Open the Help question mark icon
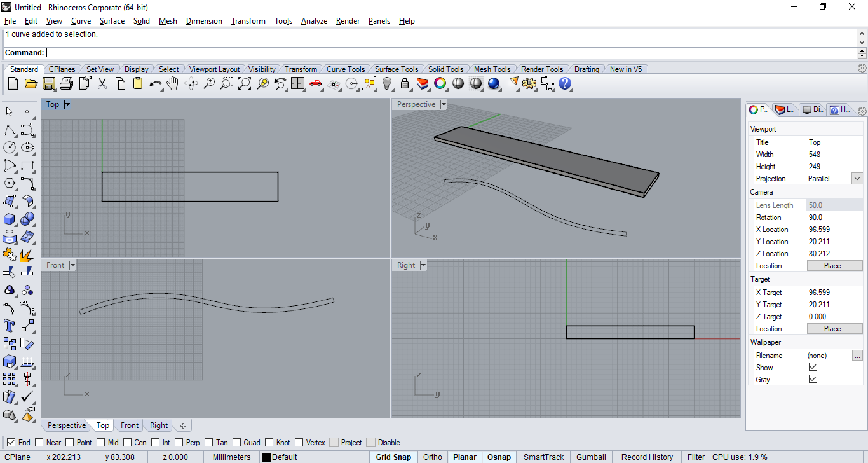The height and width of the screenshot is (463, 868). pos(565,83)
